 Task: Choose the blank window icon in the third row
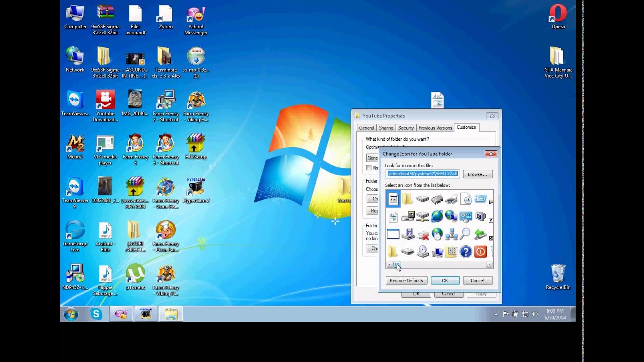point(393,234)
